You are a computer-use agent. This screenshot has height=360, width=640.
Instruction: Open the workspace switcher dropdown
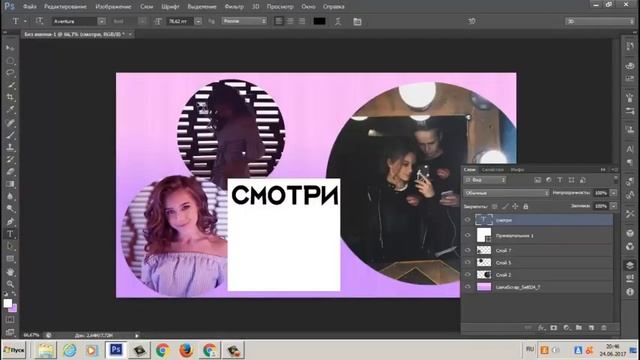pyautogui.click(x=600, y=21)
